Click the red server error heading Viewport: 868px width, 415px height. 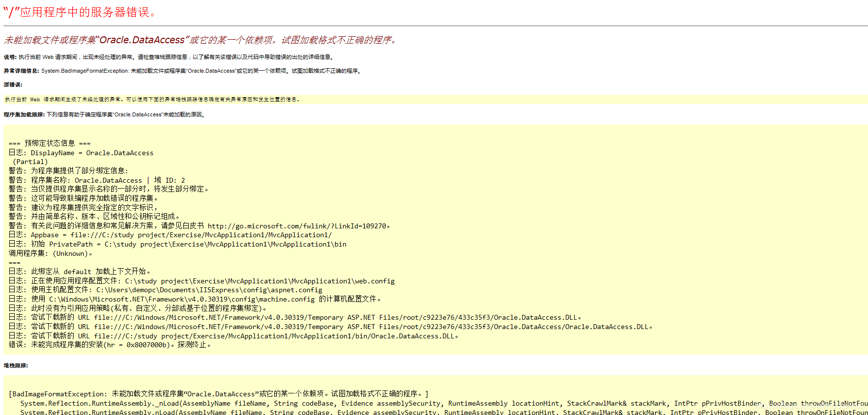(x=80, y=12)
